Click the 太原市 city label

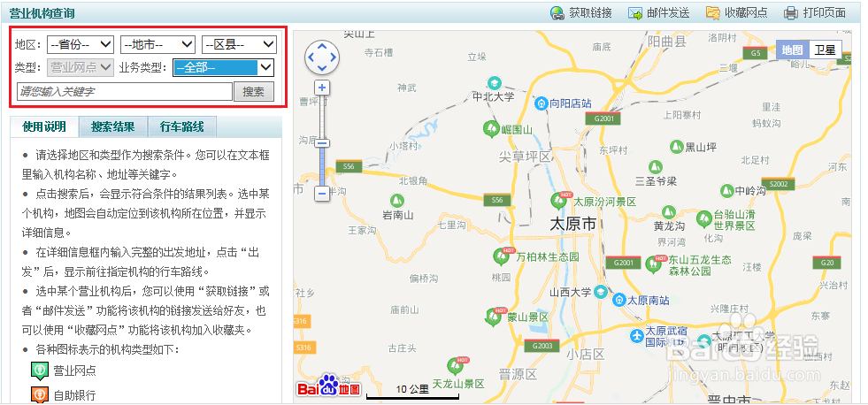(573, 225)
